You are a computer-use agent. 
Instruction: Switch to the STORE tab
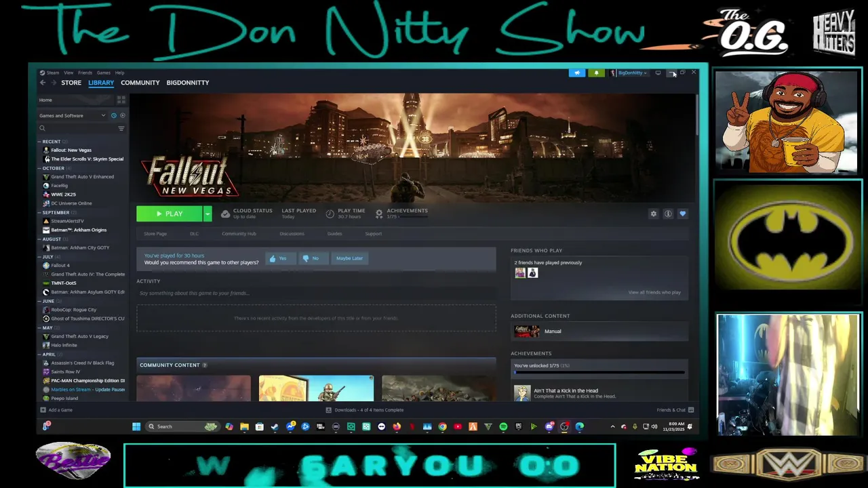pyautogui.click(x=71, y=83)
